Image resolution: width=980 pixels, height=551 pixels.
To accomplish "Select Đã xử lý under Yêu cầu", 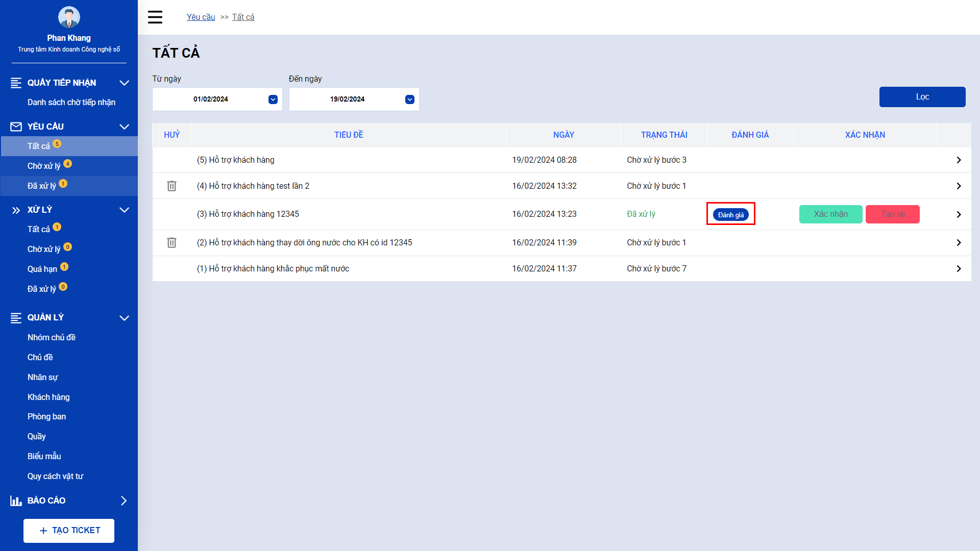I will click(x=69, y=186).
